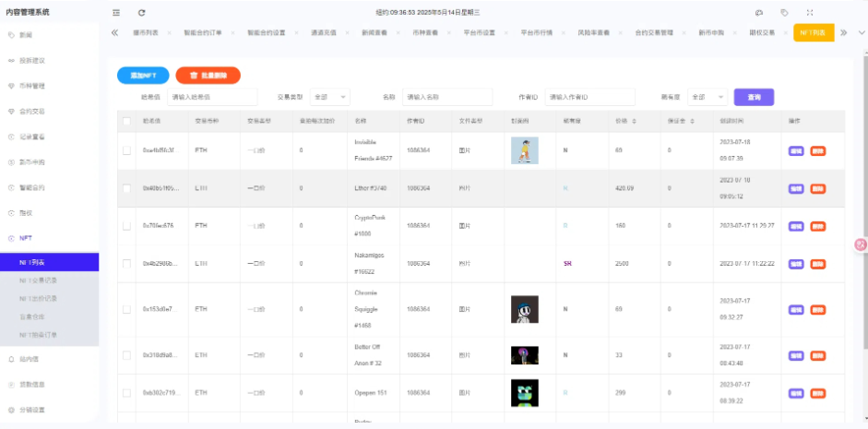The width and height of the screenshot is (868, 429).
Task: Check the Lther #3740 row checkbox
Action: pyautogui.click(x=126, y=188)
